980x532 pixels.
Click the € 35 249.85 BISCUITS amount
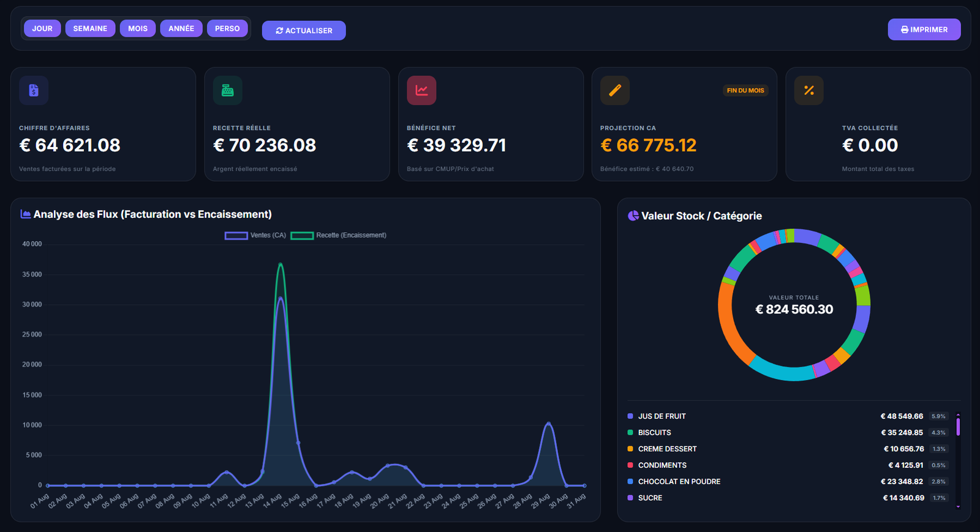[902, 433]
